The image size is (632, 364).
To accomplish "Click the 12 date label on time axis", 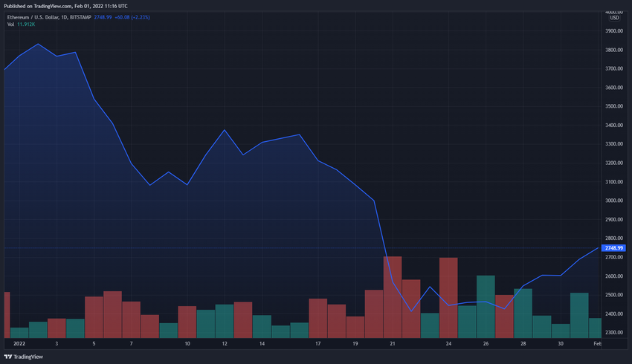I will tap(225, 344).
